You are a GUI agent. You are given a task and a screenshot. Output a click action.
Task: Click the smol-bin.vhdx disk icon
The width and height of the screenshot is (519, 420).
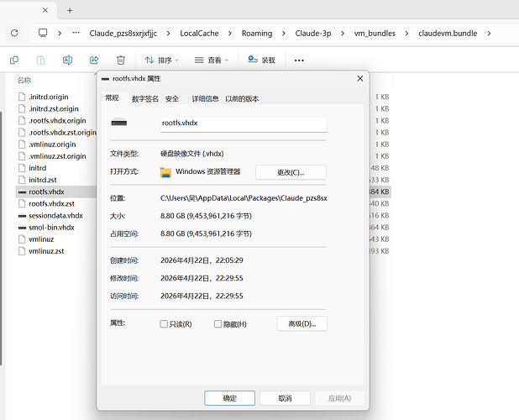22,228
